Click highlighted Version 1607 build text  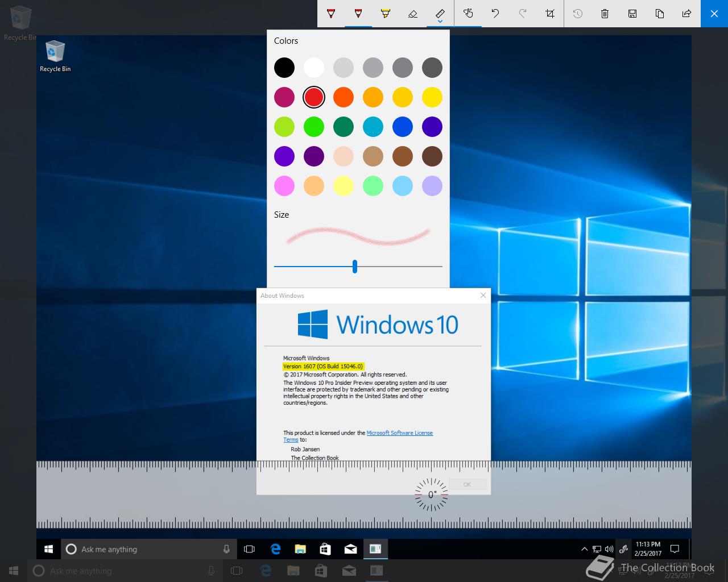(x=322, y=366)
